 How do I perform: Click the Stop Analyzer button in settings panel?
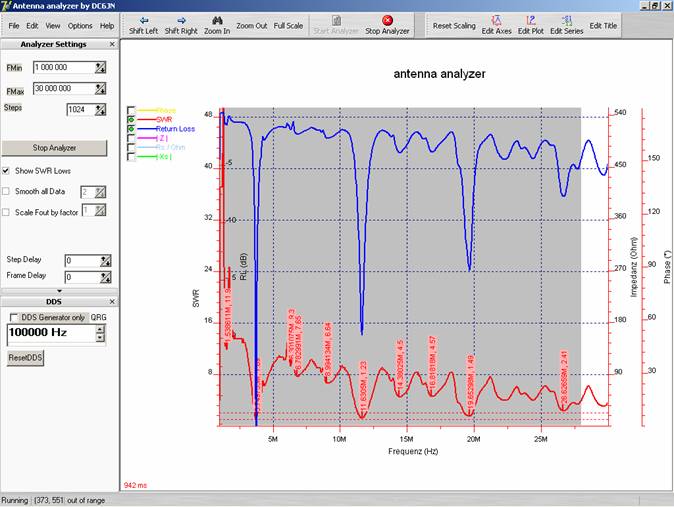tap(55, 148)
